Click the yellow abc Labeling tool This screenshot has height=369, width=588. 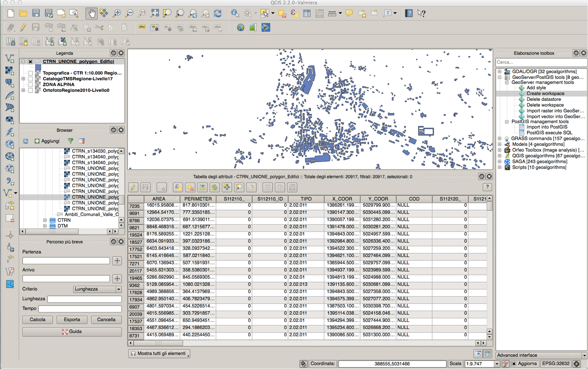tap(142, 27)
